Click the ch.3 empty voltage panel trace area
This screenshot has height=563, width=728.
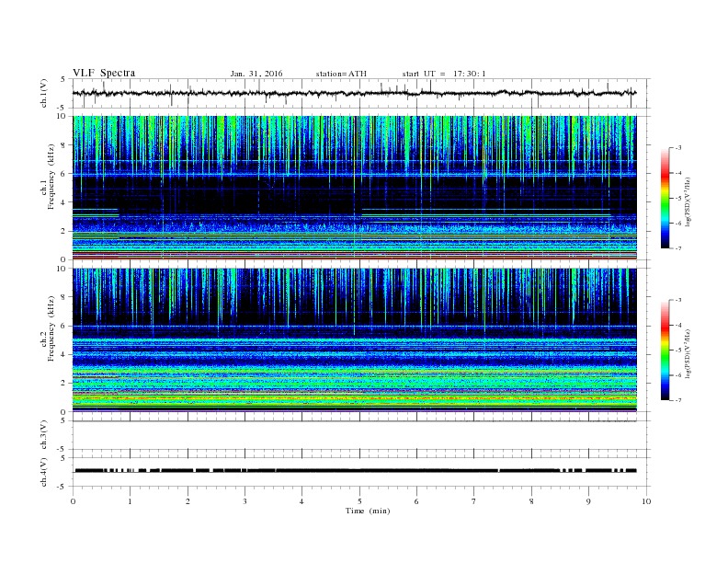click(x=361, y=435)
